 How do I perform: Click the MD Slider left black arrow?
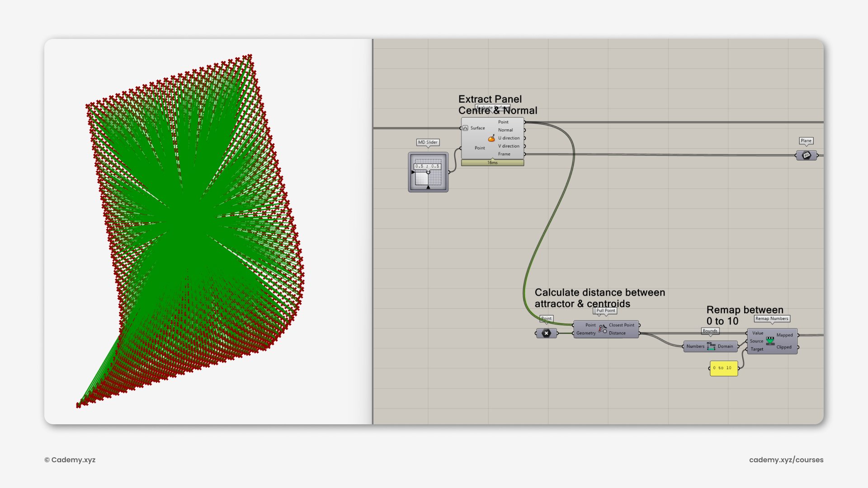click(413, 172)
